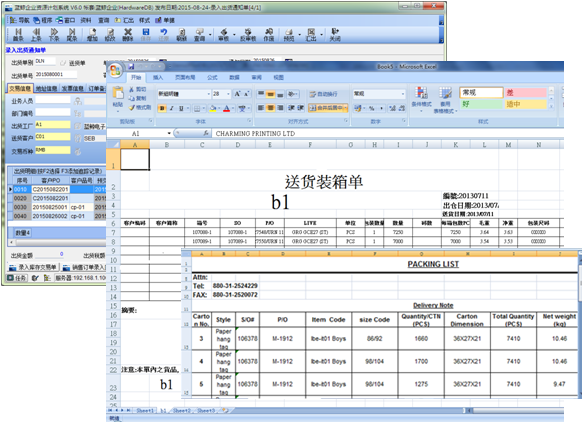Toggle wrap text (自动换行) in Excel

[x=323, y=94]
